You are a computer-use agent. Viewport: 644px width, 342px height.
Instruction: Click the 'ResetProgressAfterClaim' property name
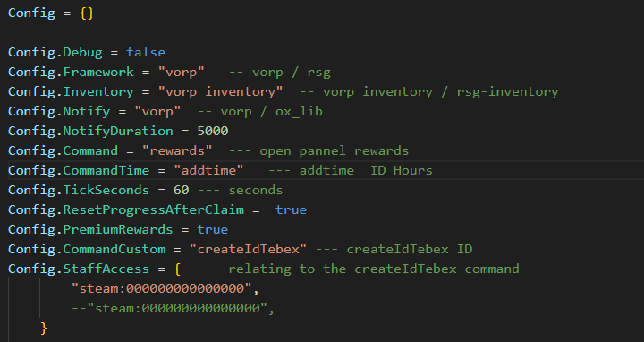click(153, 209)
